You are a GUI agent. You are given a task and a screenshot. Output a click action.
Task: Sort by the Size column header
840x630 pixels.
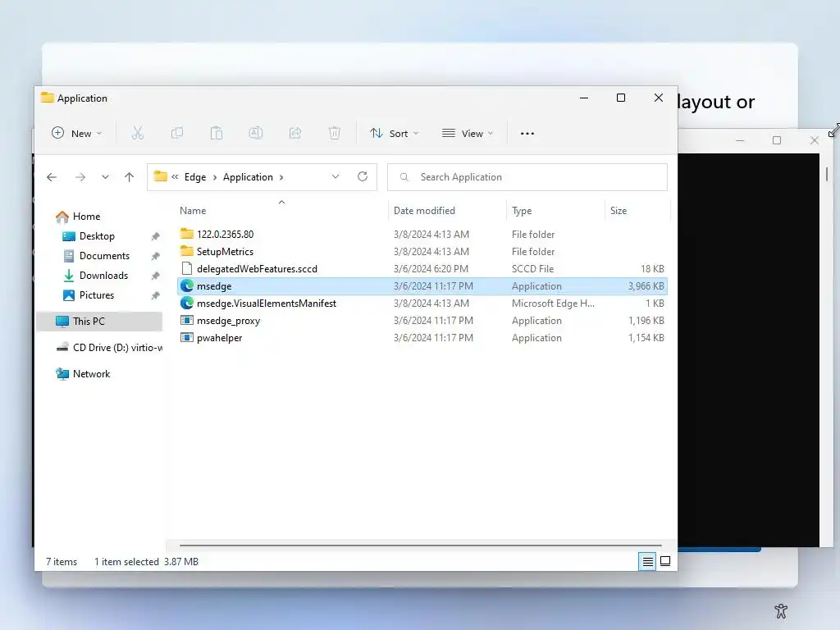click(619, 211)
